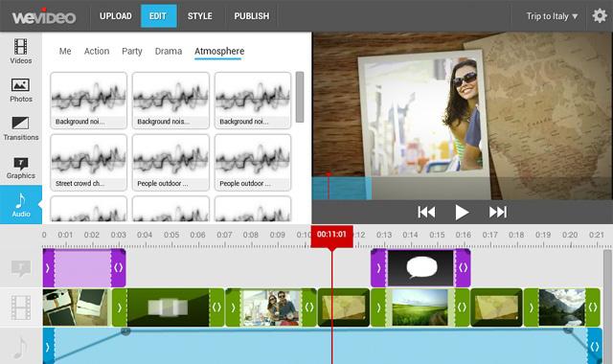Open the Photos media panel
This screenshot has height=364, width=613.
pyautogui.click(x=21, y=90)
